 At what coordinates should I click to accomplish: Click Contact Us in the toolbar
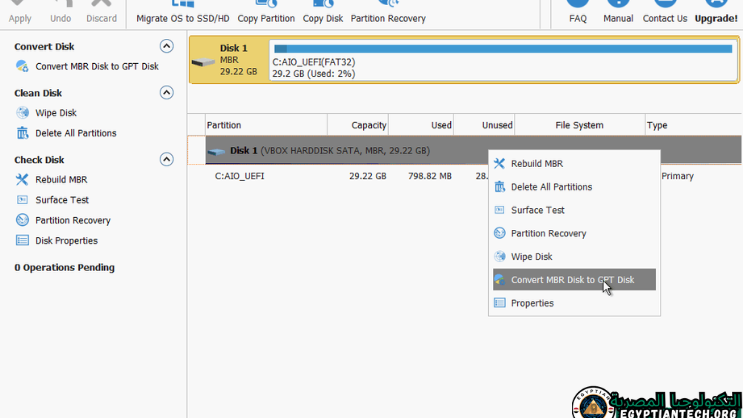(665, 12)
